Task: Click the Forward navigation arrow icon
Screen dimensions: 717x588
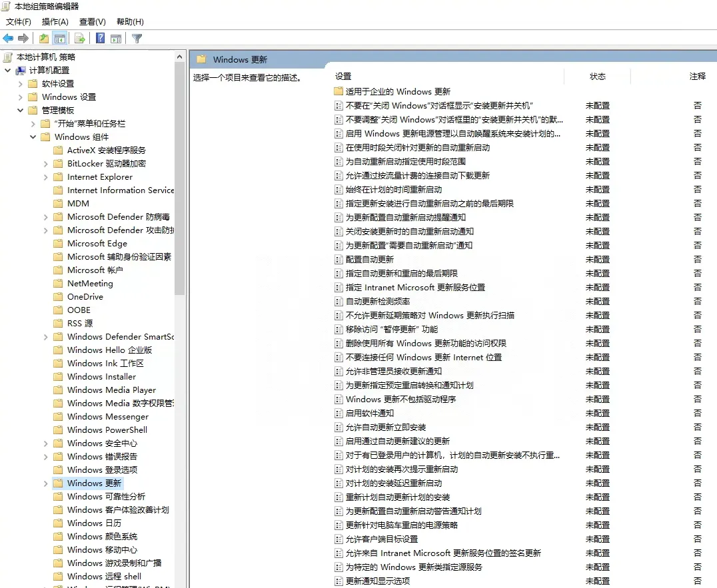Action: coord(23,38)
